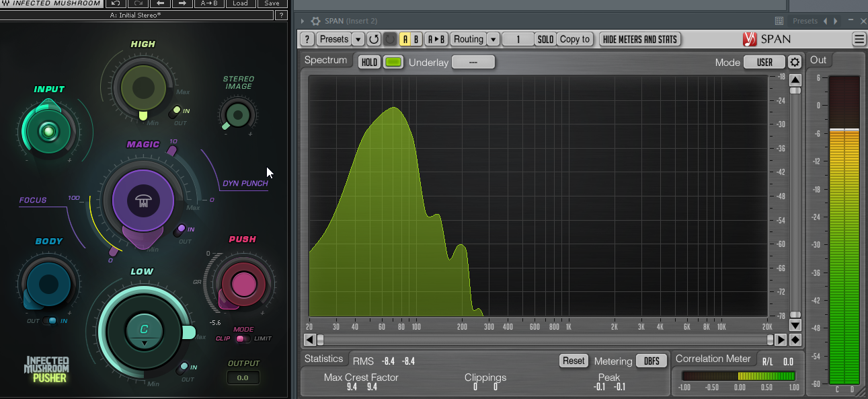
Task: Expand the SPAN plugin window menu arrow
Action: (303, 22)
